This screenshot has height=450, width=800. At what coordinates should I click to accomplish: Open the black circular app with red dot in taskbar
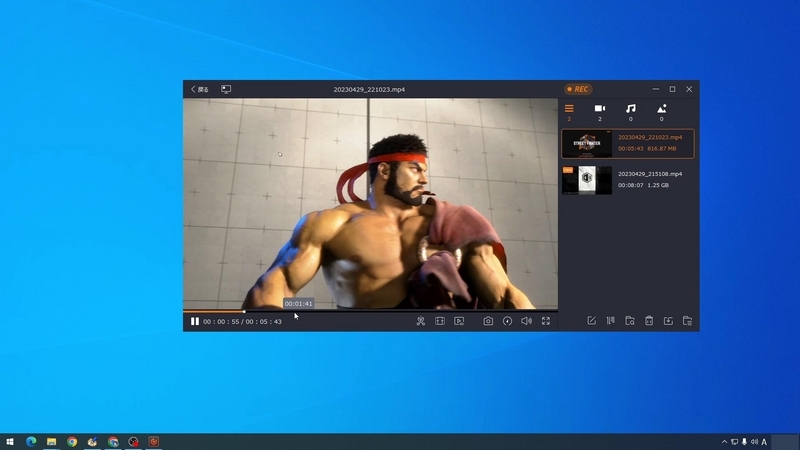(x=133, y=442)
